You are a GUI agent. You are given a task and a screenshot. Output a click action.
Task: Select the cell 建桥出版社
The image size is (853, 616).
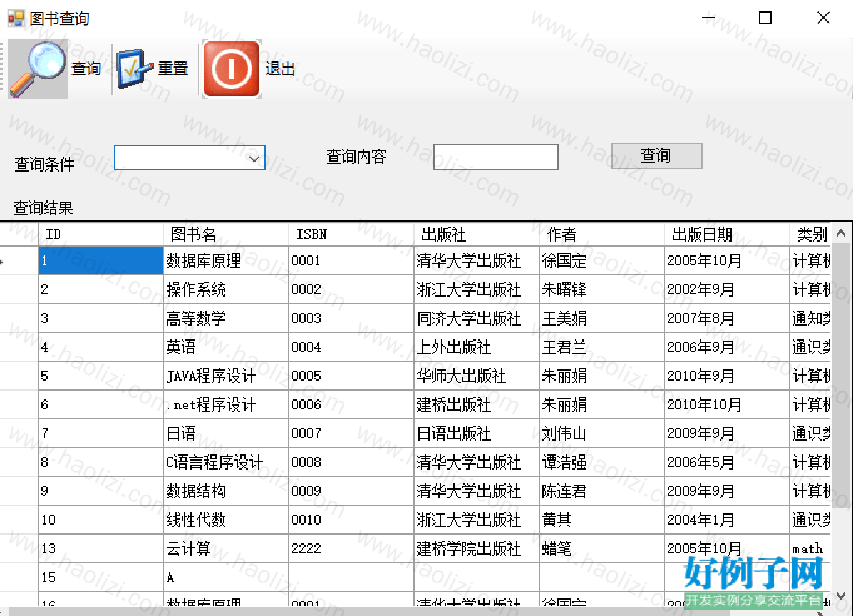477,404
